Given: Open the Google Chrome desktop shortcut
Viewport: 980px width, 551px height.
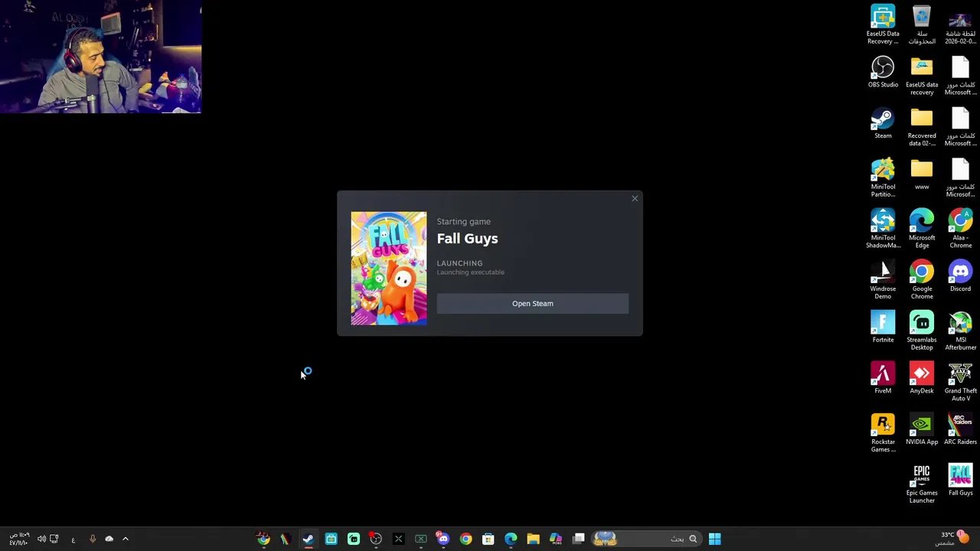Looking at the screenshot, I should coord(922,280).
